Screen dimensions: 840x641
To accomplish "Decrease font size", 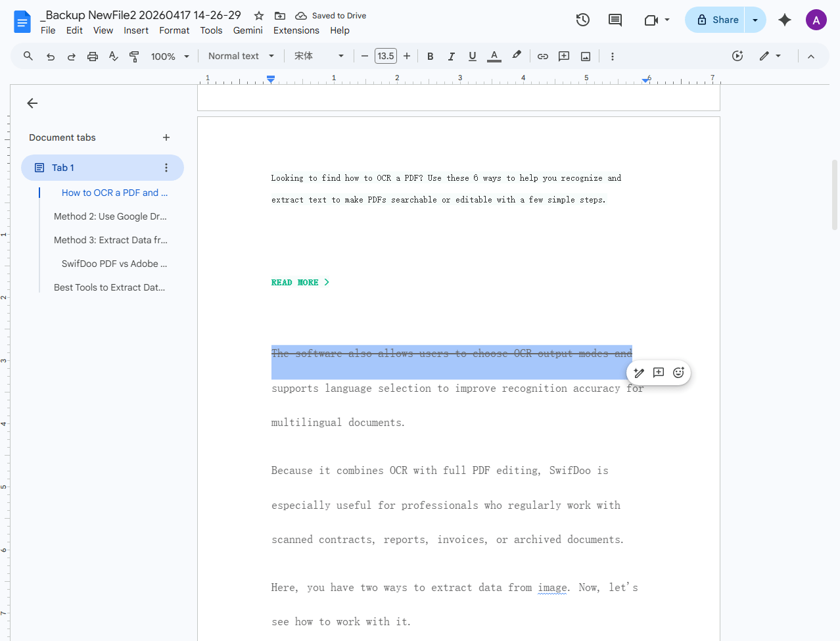I will click(x=365, y=57).
